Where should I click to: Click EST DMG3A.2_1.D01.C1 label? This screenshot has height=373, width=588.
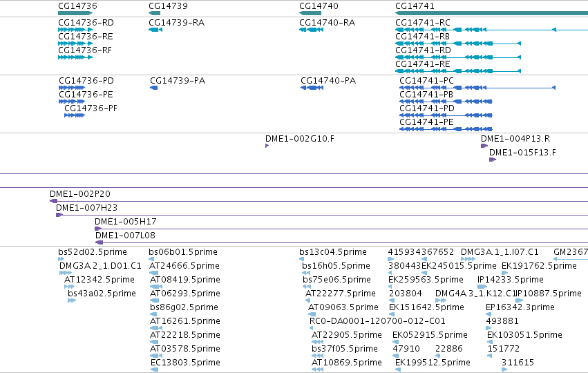100,266
